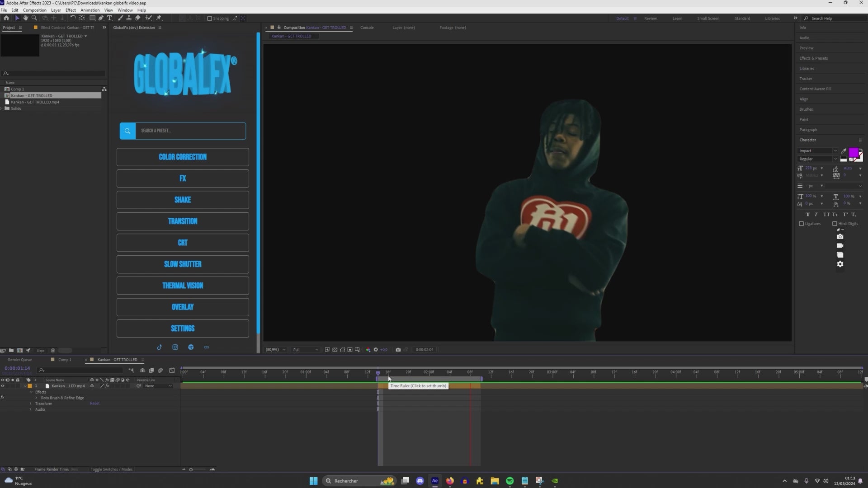Click the composition snapshot camera icon
Viewport: 868px width, 488px height.
[398, 350]
